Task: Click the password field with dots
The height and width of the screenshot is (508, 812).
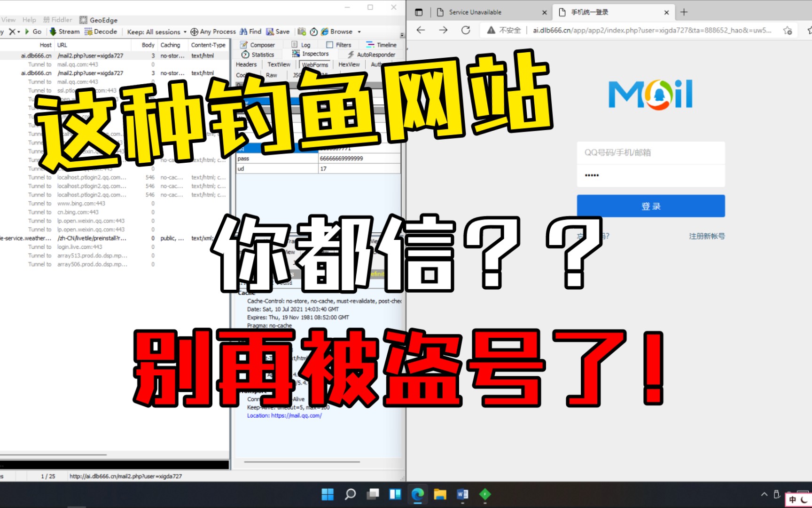Action: 651,175
